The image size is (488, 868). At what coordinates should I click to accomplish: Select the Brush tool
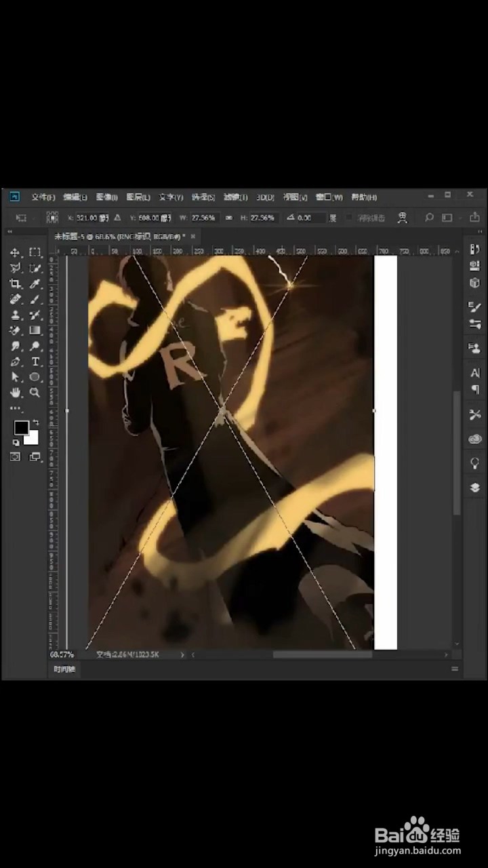point(35,299)
